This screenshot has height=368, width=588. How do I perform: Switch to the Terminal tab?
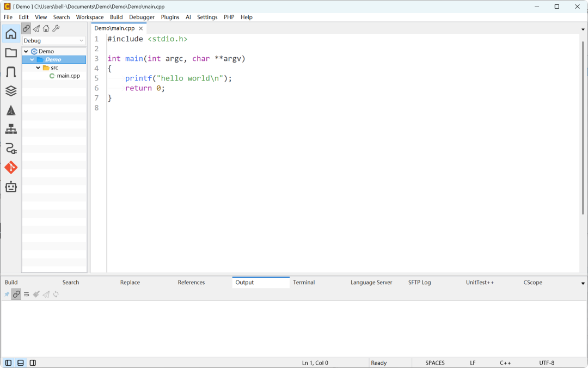304,283
